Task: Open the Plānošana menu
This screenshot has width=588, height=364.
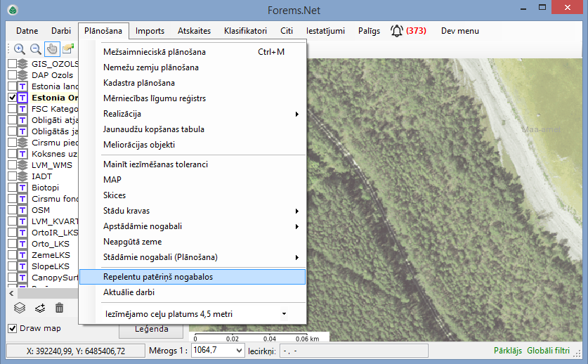Action: click(x=103, y=31)
